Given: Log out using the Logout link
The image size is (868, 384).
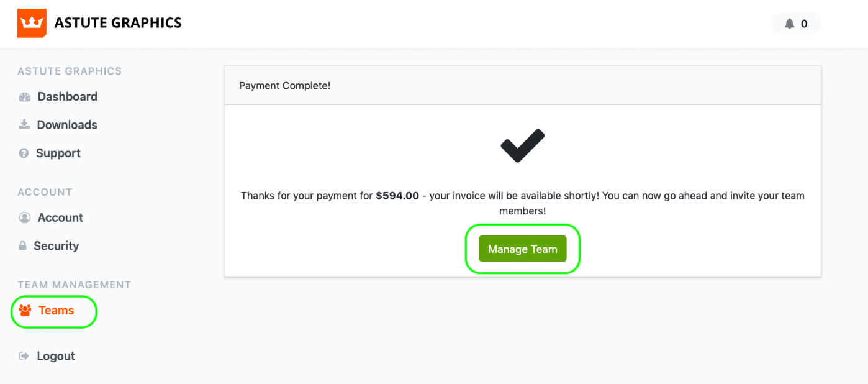Looking at the screenshot, I should click(56, 356).
